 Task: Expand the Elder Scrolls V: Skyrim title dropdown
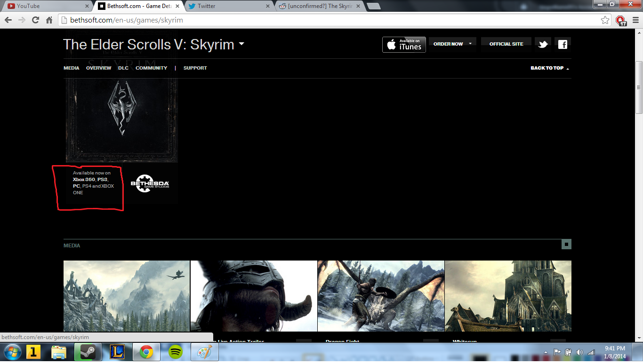(x=241, y=44)
